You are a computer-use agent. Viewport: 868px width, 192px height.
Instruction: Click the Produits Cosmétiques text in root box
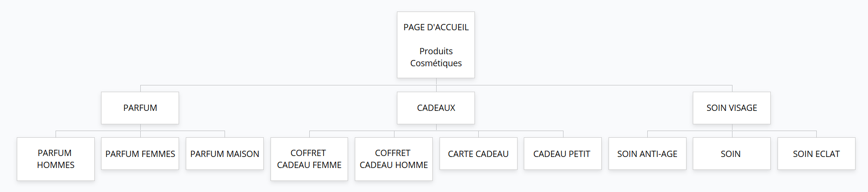(x=436, y=57)
